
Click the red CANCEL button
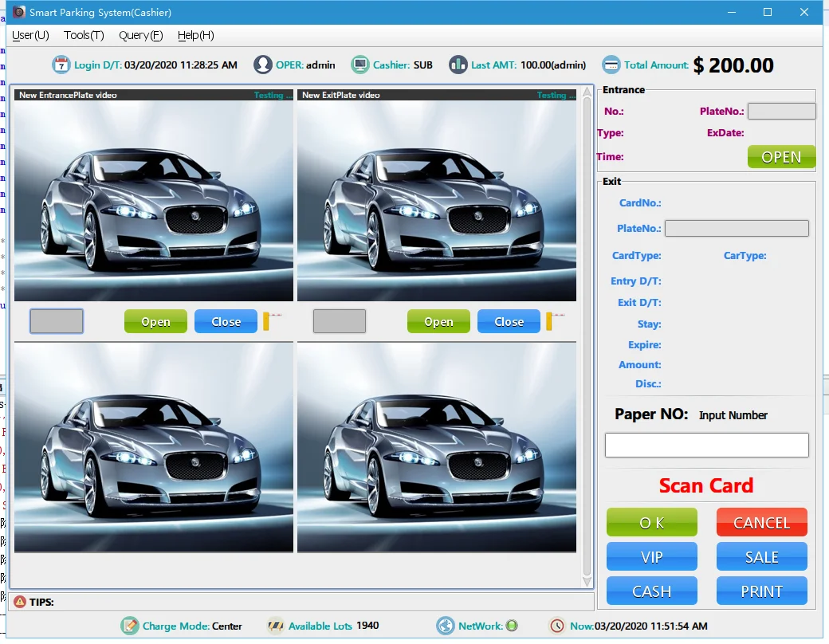(761, 522)
